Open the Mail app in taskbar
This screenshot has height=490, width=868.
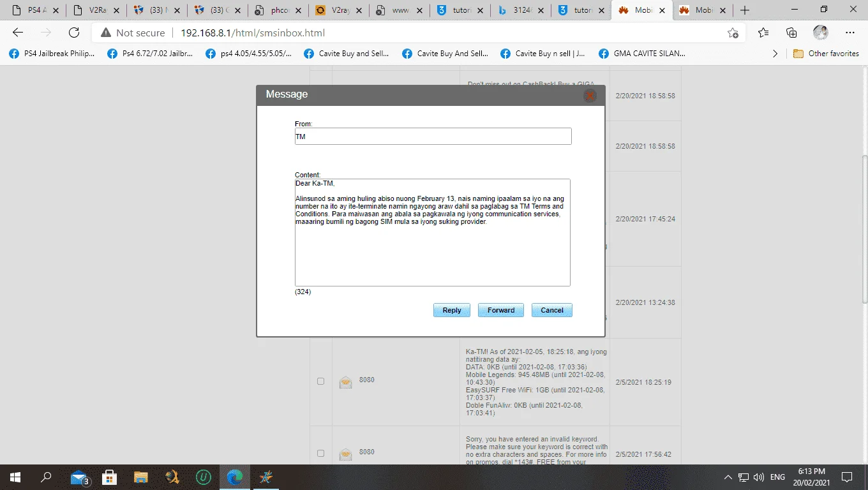(x=79, y=477)
